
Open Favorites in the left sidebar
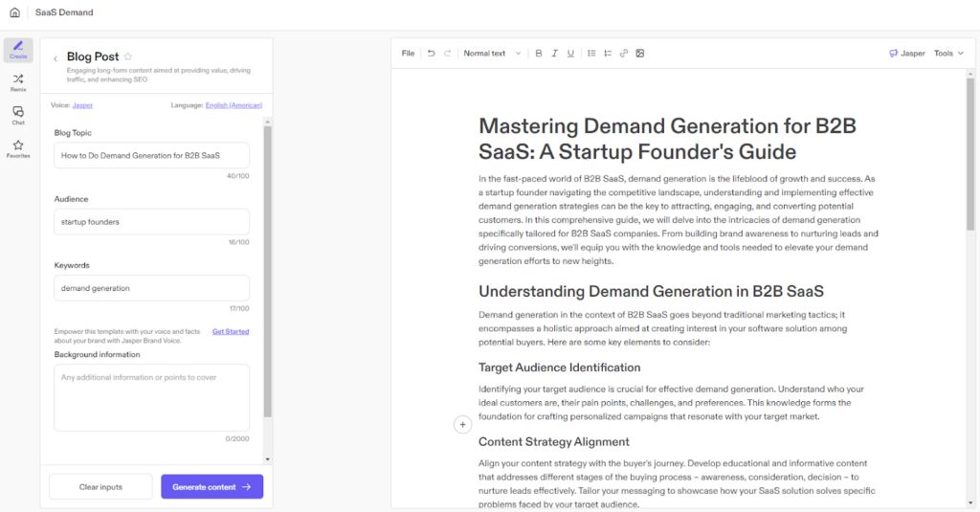click(x=18, y=148)
